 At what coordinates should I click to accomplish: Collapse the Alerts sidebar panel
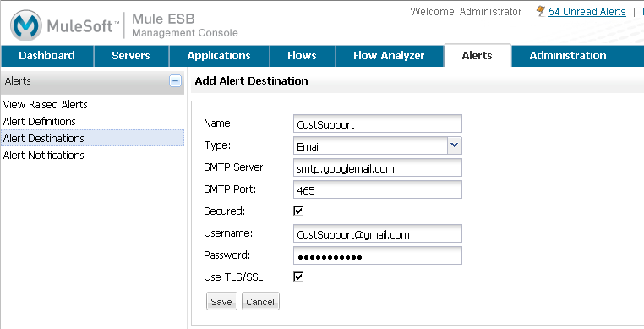pyautogui.click(x=176, y=80)
